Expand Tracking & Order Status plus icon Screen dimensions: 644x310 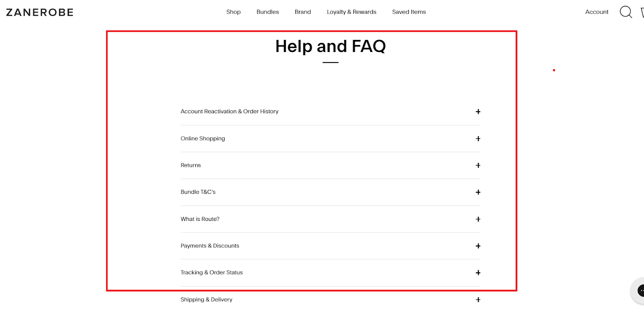coord(478,273)
